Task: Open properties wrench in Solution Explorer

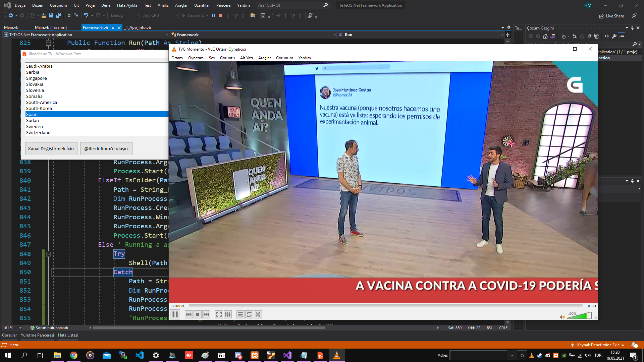Action: tap(614, 36)
